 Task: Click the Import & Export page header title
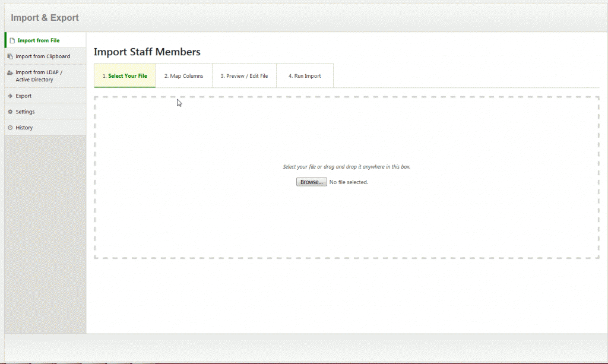coord(45,18)
